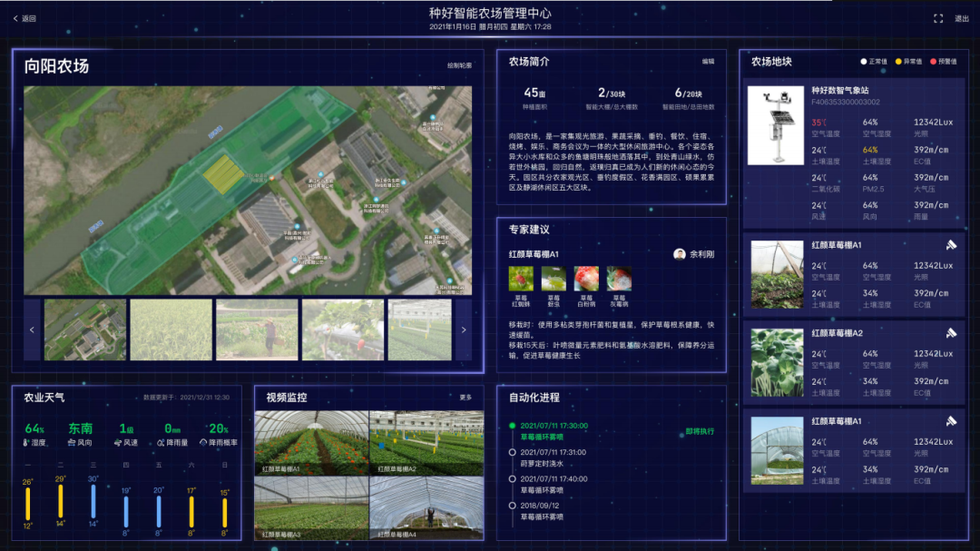Click the station ID F406353300003002
Viewport: 980px width, 551px height.
[846, 102]
